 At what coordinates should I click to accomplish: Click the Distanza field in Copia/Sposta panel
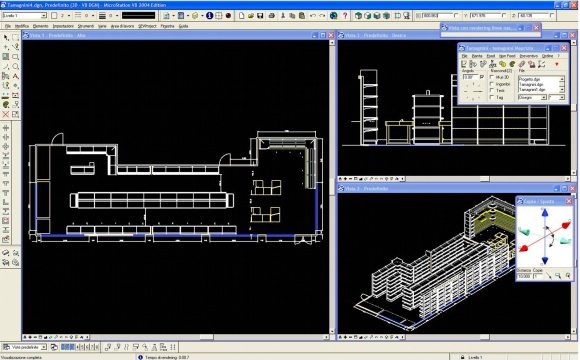[523, 276]
